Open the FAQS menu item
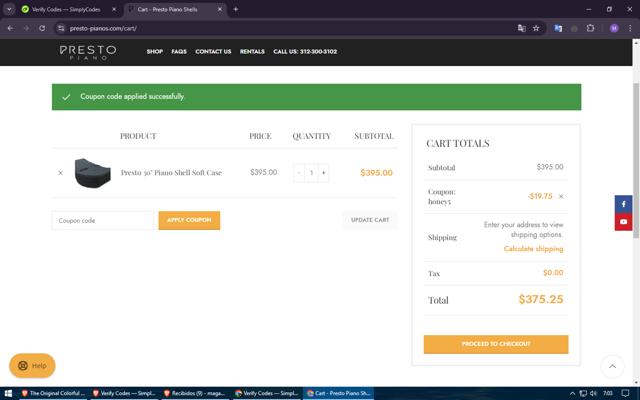The height and width of the screenshot is (400, 640). (179, 51)
